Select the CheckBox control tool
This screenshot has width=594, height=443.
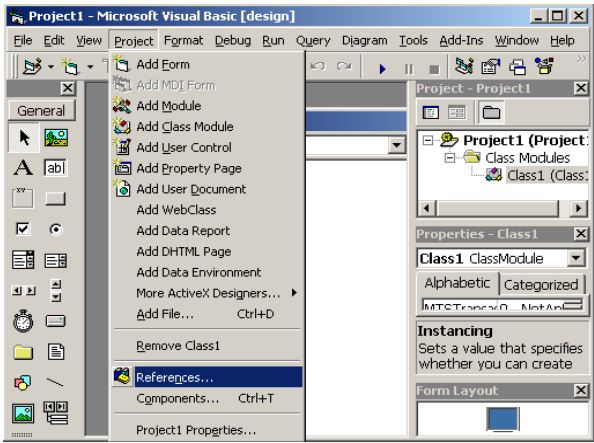23,229
